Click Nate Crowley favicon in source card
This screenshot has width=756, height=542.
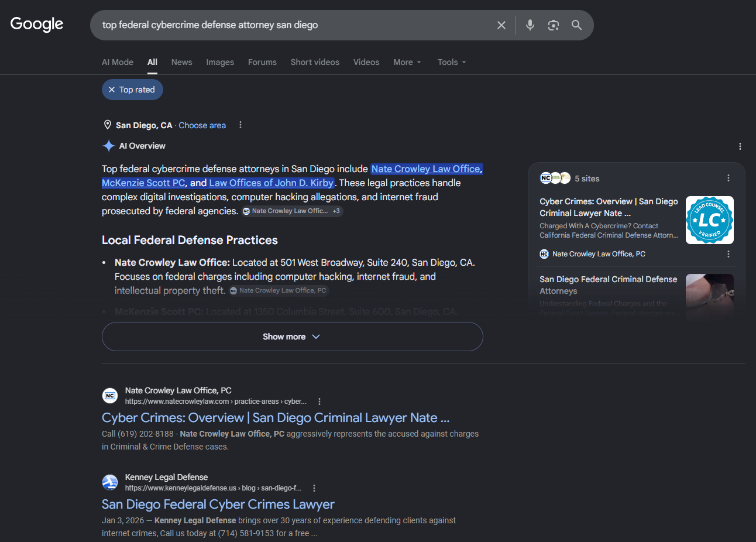pyautogui.click(x=544, y=254)
